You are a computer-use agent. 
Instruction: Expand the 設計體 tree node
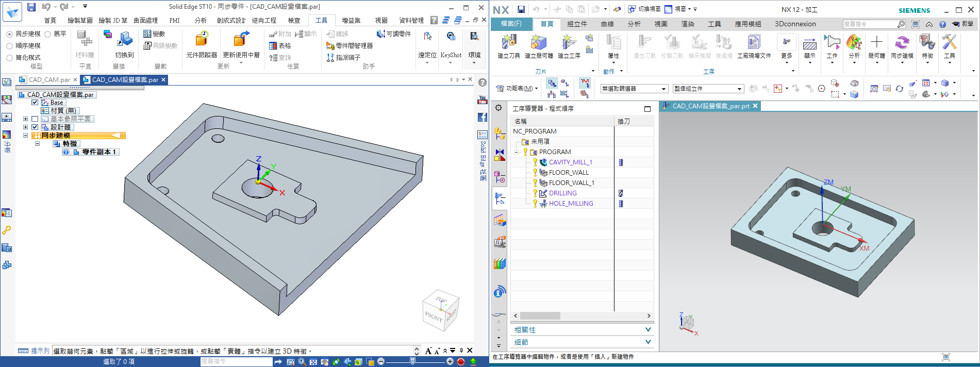point(25,127)
